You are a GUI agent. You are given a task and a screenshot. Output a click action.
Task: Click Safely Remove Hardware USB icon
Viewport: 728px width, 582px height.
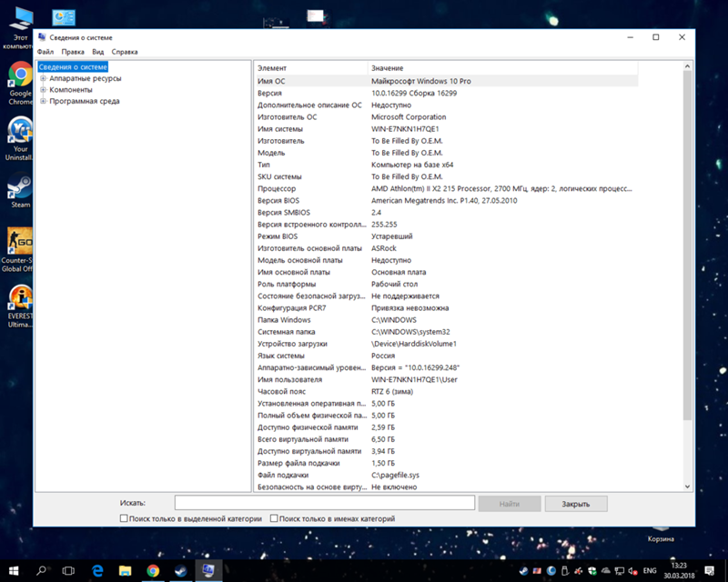pos(564,571)
